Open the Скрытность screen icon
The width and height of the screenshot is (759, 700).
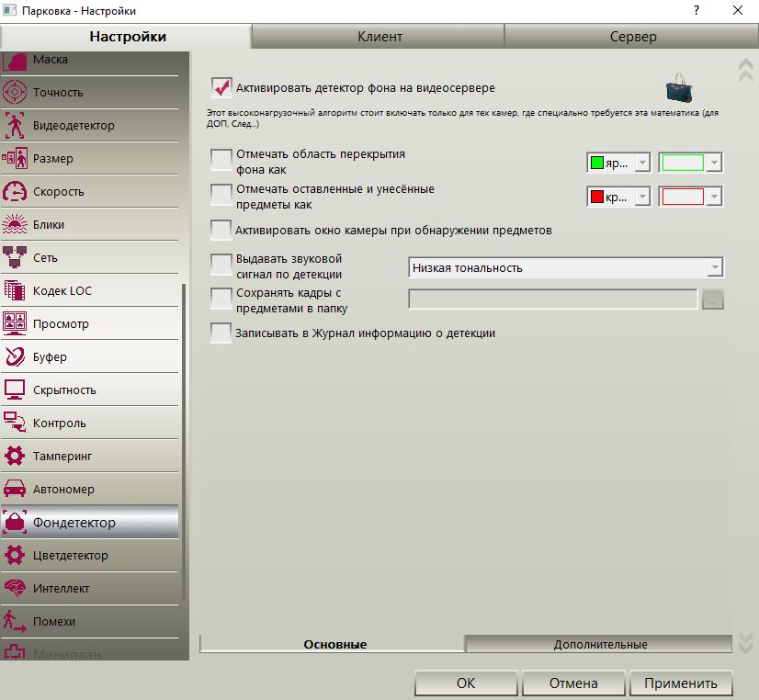pyautogui.click(x=15, y=390)
